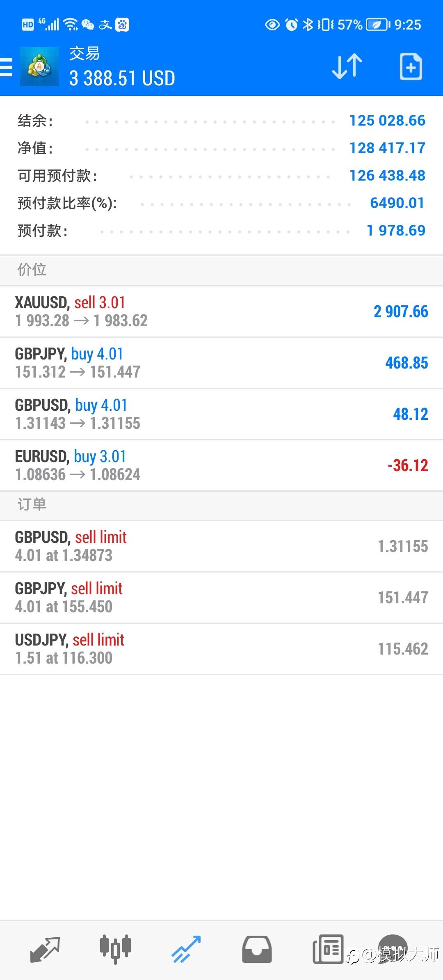The image size is (443, 980).
Task: Select the Trade tab trending arrow icon
Action: (x=186, y=949)
